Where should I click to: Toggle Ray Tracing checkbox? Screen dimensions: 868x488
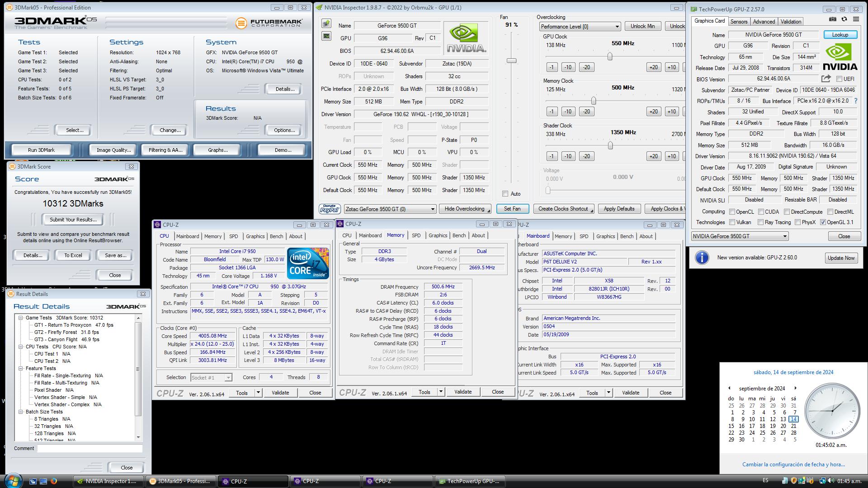point(761,222)
